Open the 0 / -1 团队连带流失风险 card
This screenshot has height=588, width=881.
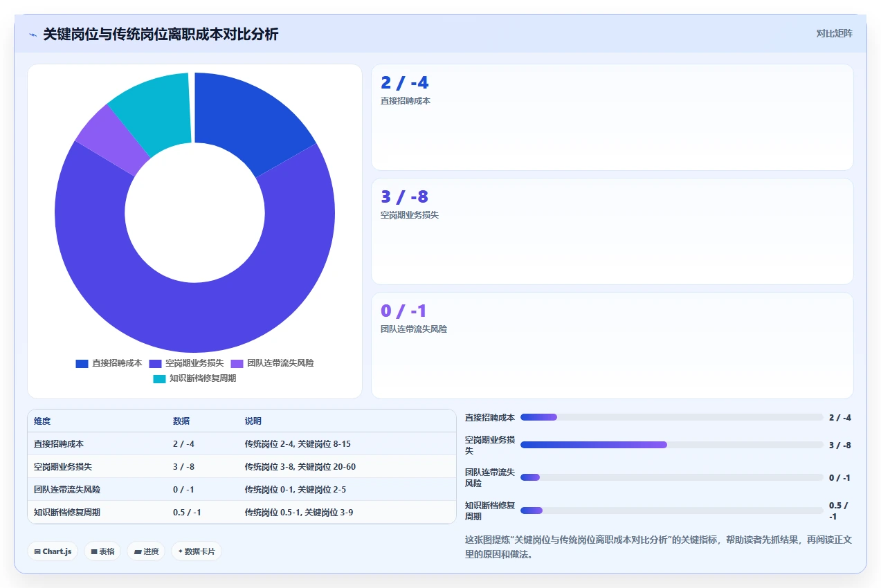coord(612,345)
